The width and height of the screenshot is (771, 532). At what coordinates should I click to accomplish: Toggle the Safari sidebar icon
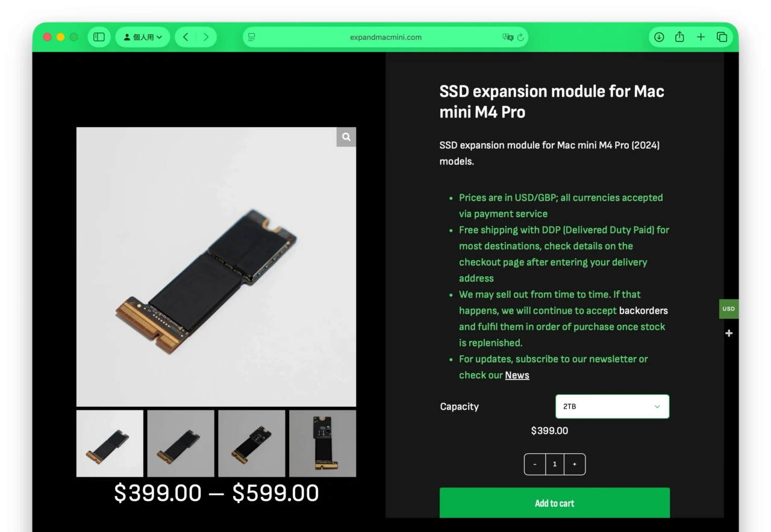(x=99, y=37)
